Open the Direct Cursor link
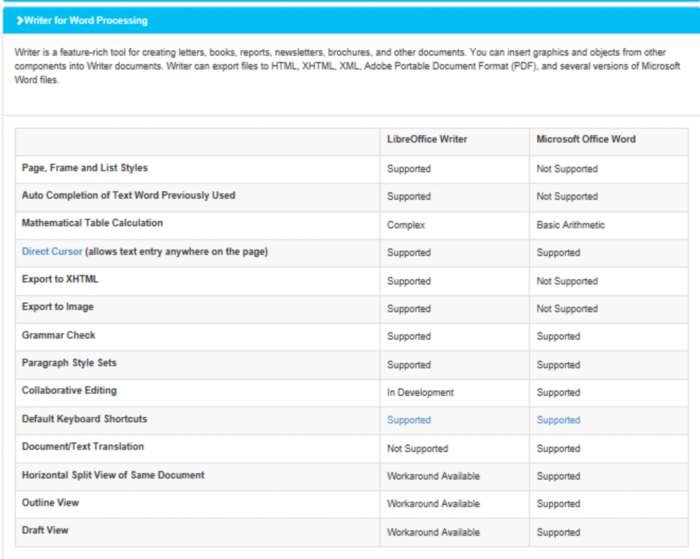The width and height of the screenshot is (700, 559). 52,252
